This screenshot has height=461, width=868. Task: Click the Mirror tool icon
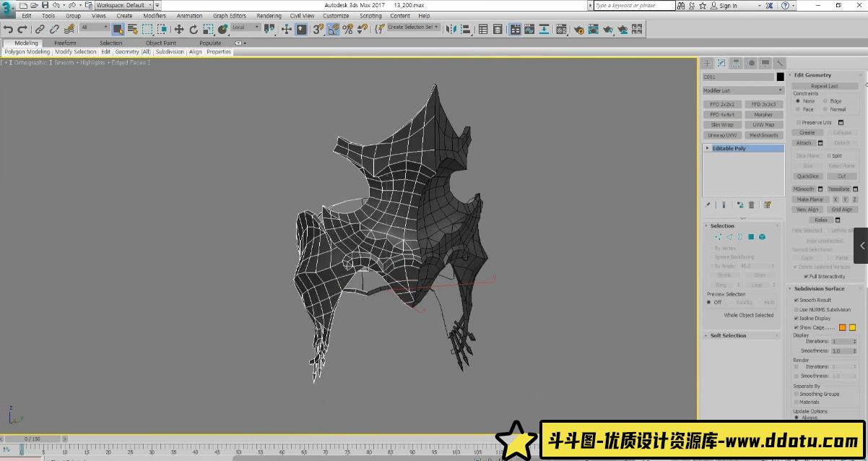point(451,29)
